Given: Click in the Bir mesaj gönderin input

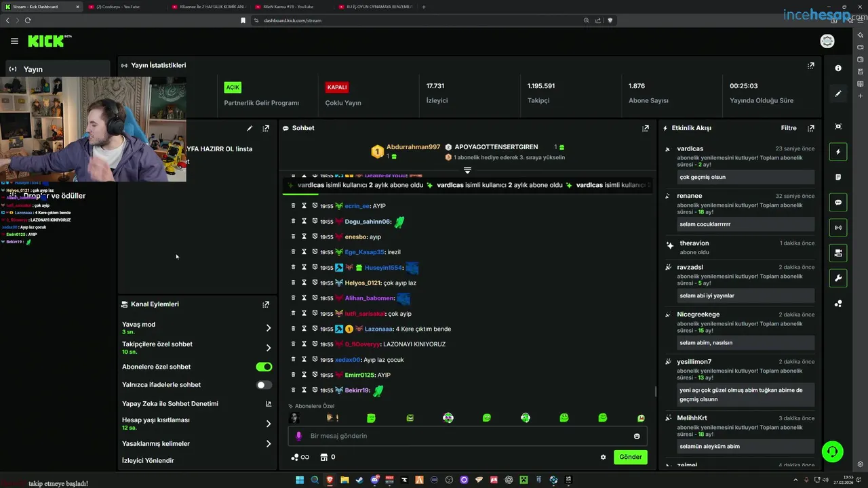Looking at the screenshot, I should 468,436.
